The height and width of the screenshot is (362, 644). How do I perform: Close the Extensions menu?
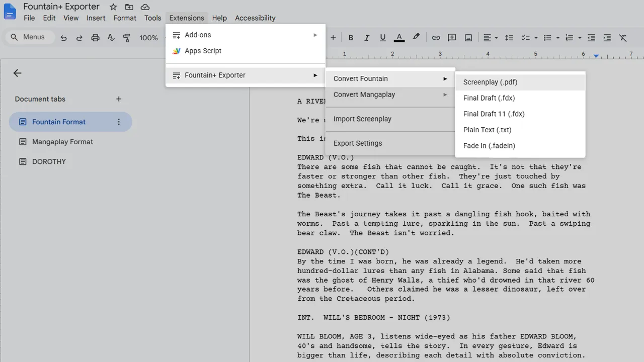click(187, 18)
